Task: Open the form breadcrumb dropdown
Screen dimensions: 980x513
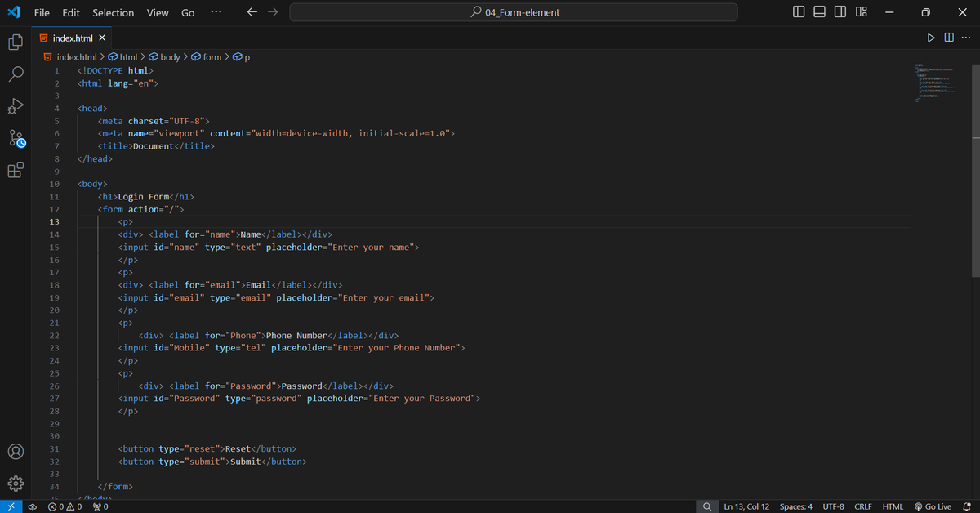Action: click(x=206, y=57)
